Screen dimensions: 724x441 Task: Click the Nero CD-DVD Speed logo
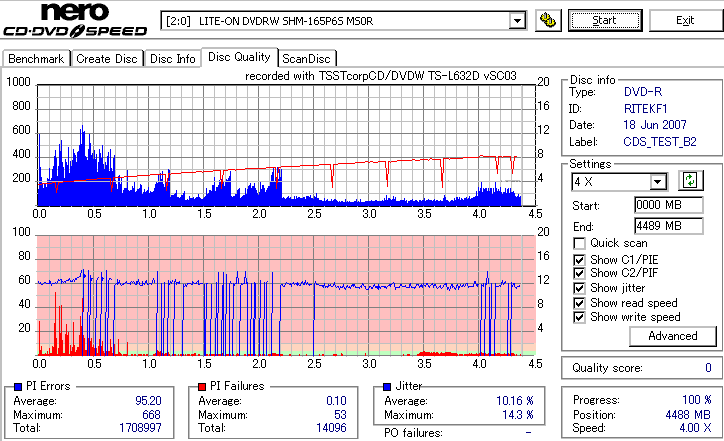[75, 20]
